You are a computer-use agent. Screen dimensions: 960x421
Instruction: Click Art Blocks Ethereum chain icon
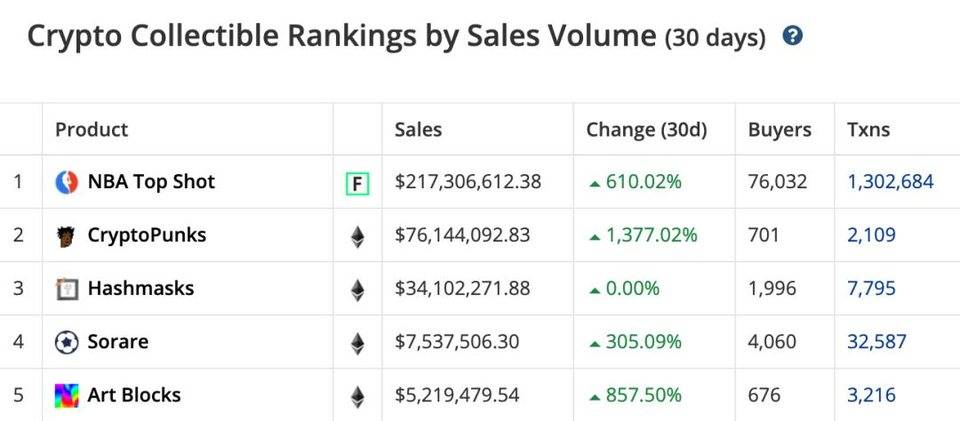point(358,396)
